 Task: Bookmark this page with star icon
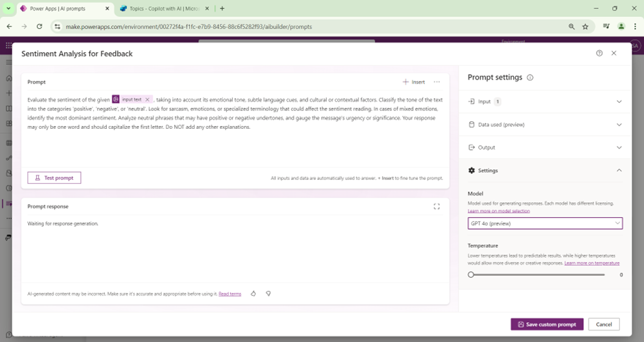click(585, 27)
